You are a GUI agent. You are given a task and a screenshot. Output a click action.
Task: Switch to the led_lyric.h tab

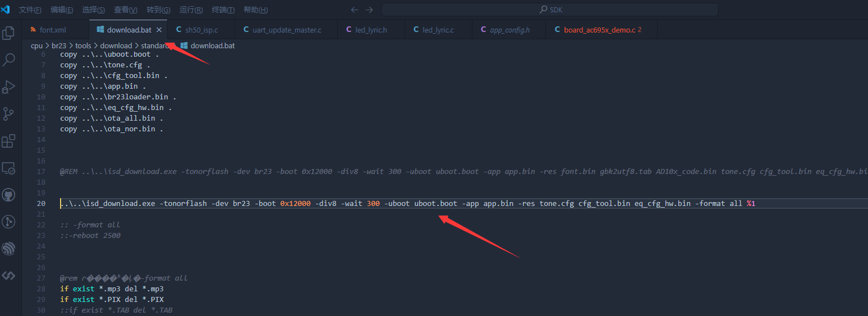[371, 30]
